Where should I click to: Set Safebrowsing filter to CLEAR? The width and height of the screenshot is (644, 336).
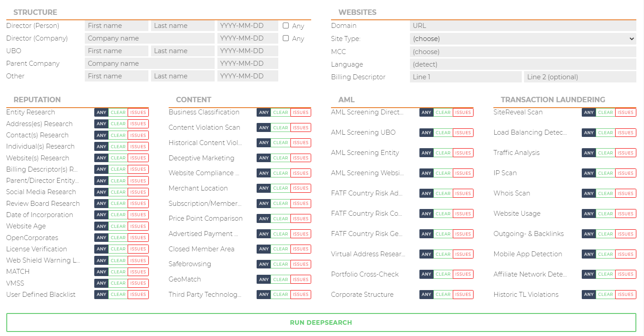pos(281,264)
